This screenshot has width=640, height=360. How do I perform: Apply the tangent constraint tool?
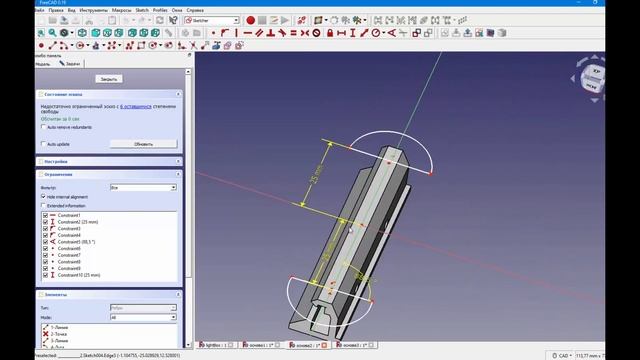click(x=282, y=33)
